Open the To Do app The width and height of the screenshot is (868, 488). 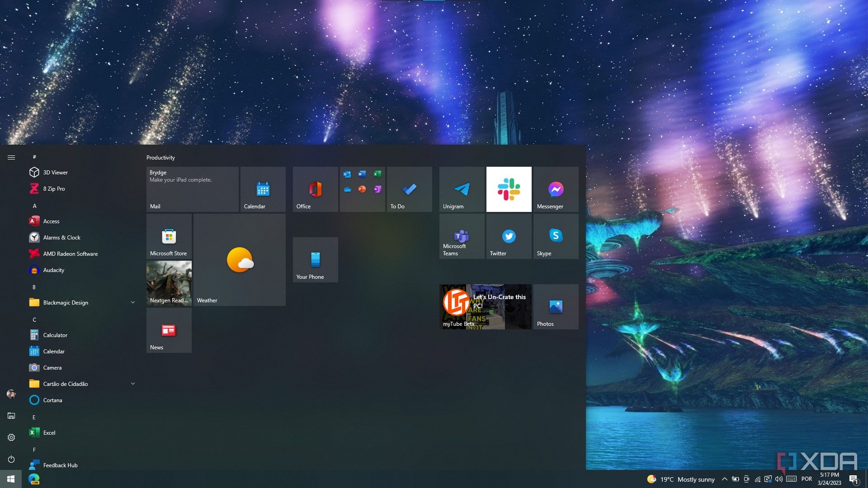(409, 189)
